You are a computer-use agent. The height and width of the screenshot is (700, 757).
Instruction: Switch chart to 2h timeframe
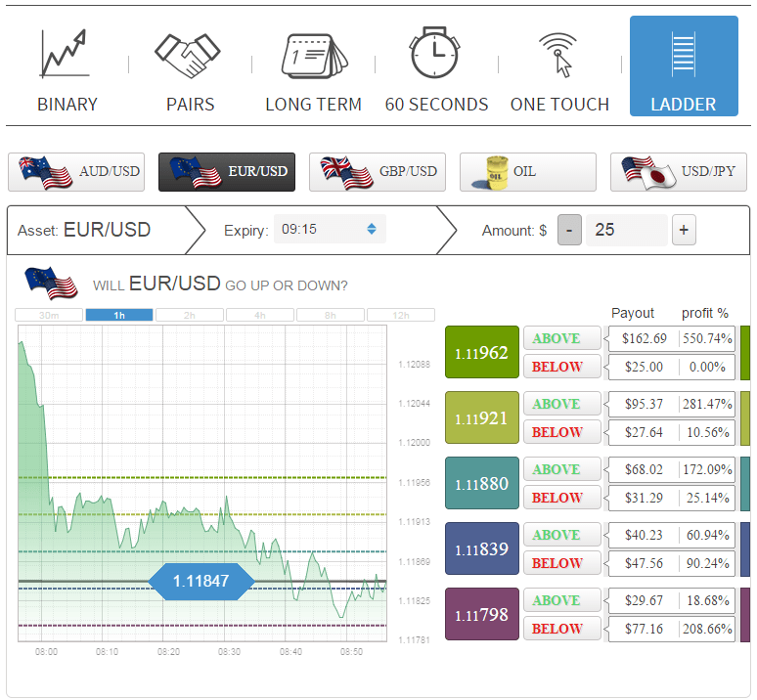(x=190, y=315)
